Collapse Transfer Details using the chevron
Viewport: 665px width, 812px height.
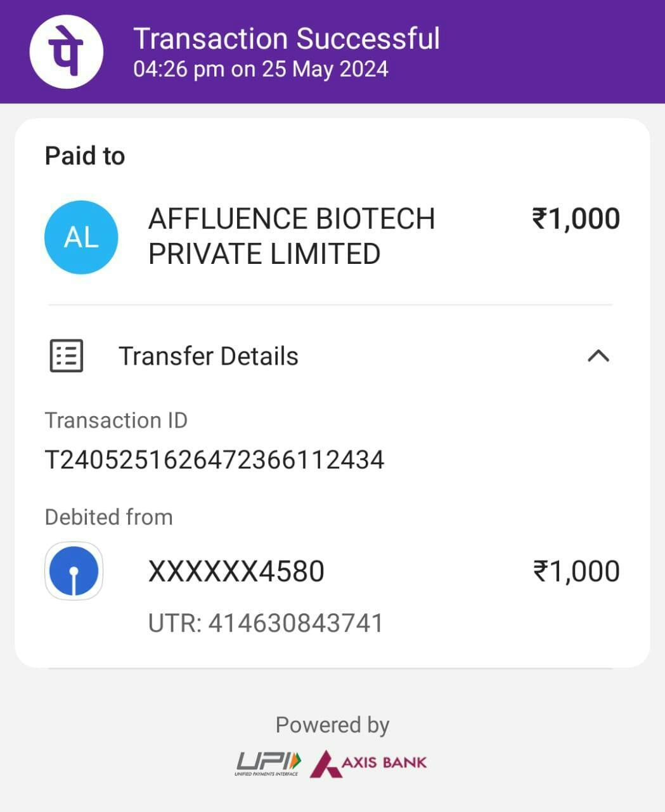(x=598, y=356)
